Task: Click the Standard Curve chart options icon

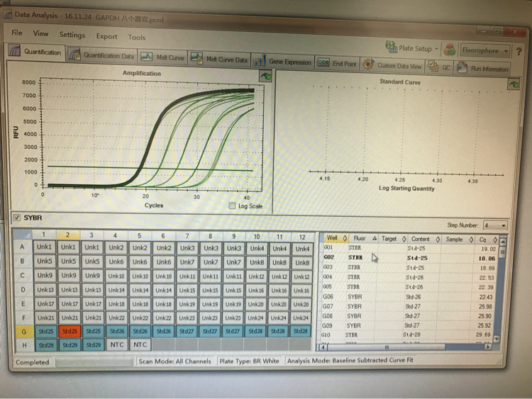Action: click(x=513, y=84)
